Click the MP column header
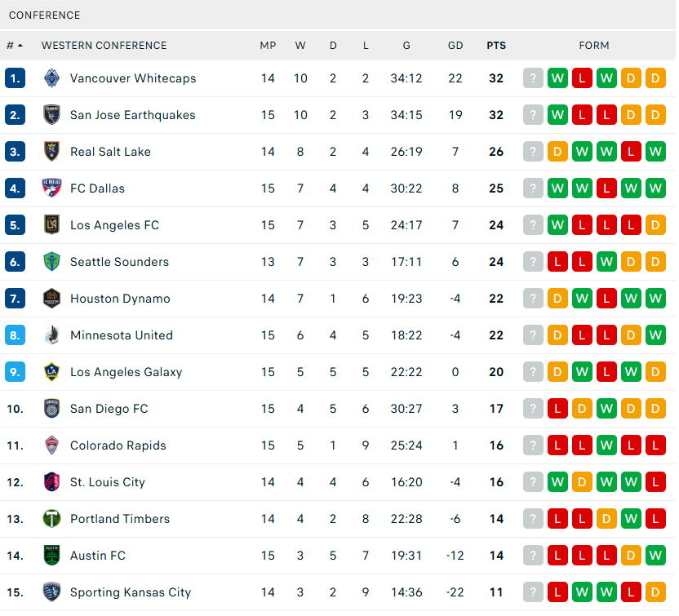Screen dimensions: 679x616 [268, 46]
